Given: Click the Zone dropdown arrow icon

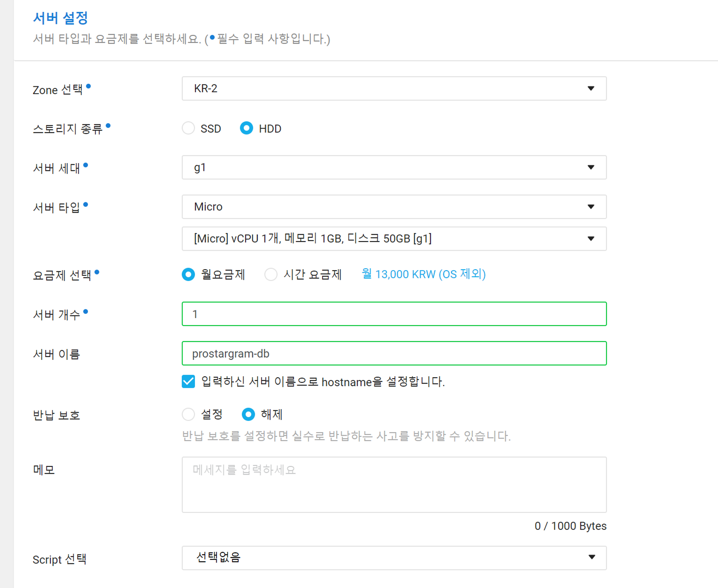Looking at the screenshot, I should click(591, 88).
